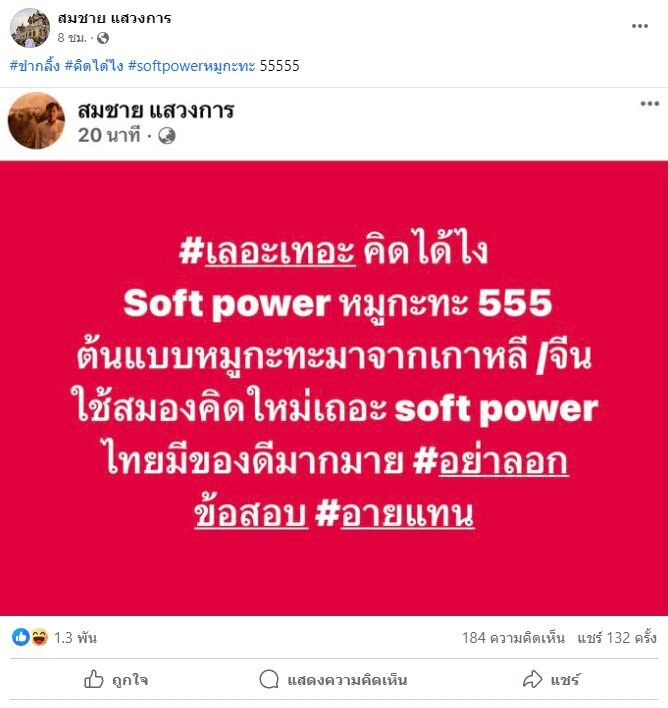Image resolution: width=668 pixels, height=708 pixels.
Task: Click the shared post's profile picture
Action: [x=36, y=121]
